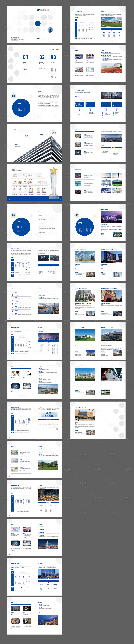Click the large '02' contents number
The image size is (134, 644).
[x=42, y=57]
